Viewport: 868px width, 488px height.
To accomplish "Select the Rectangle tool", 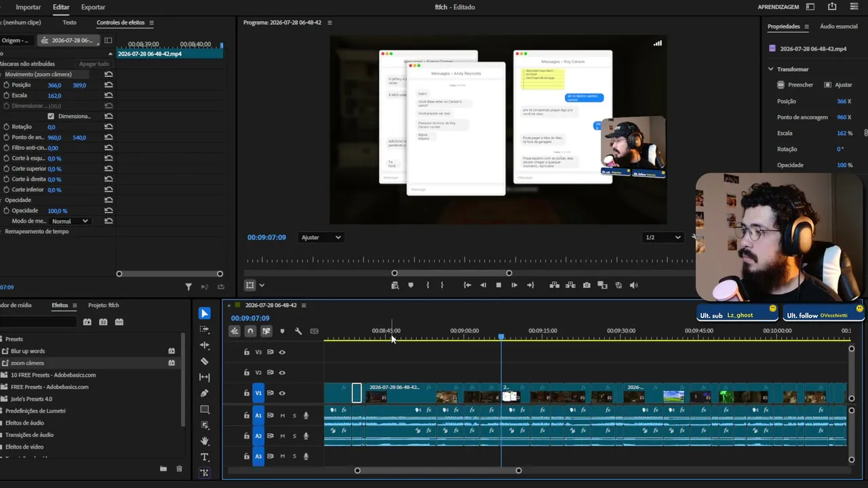I will point(205,409).
